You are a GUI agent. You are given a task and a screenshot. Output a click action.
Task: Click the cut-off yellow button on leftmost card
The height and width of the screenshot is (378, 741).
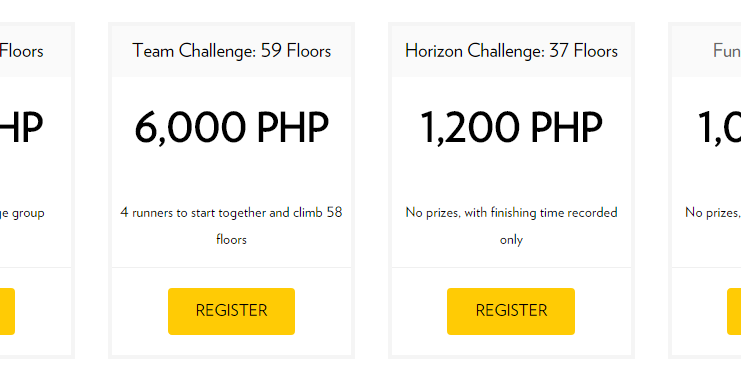pos(7,311)
